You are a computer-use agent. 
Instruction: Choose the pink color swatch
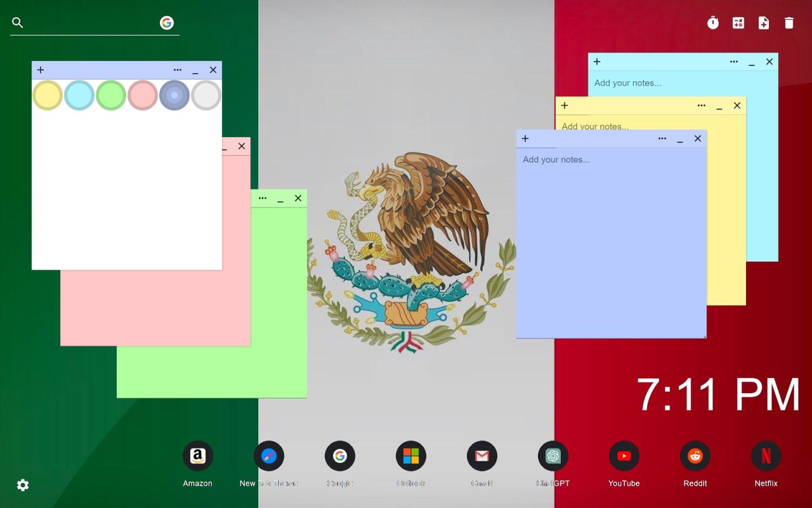click(143, 95)
